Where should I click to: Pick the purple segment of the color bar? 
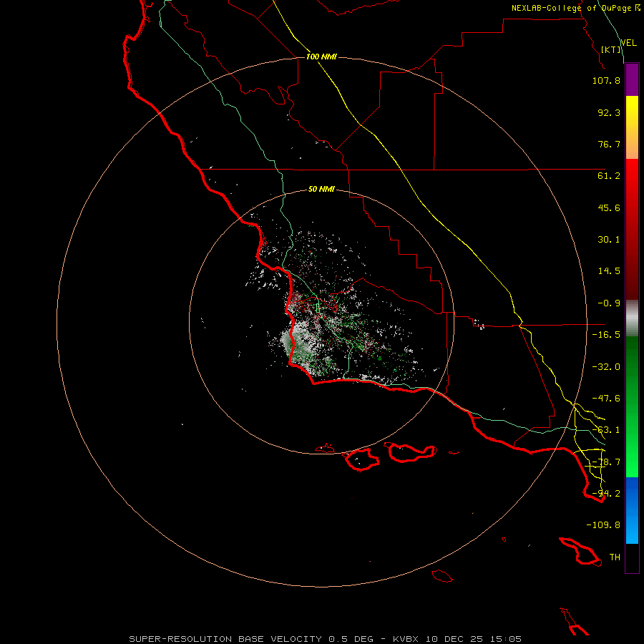point(632,80)
